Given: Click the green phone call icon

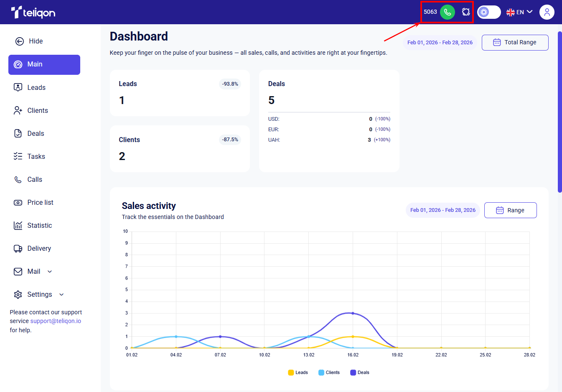Looking at the screenshot, I should pyautogui.click(x=447, y=12).
